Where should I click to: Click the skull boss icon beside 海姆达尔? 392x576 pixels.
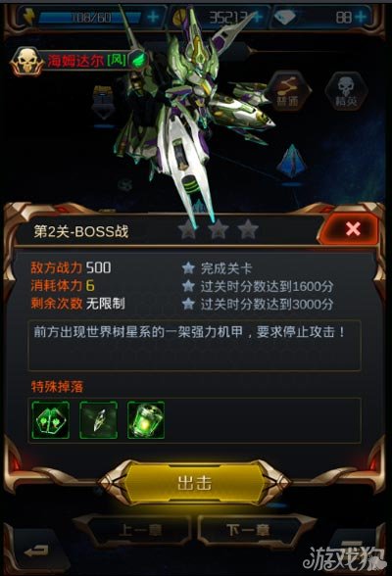[x=26, y=62]
